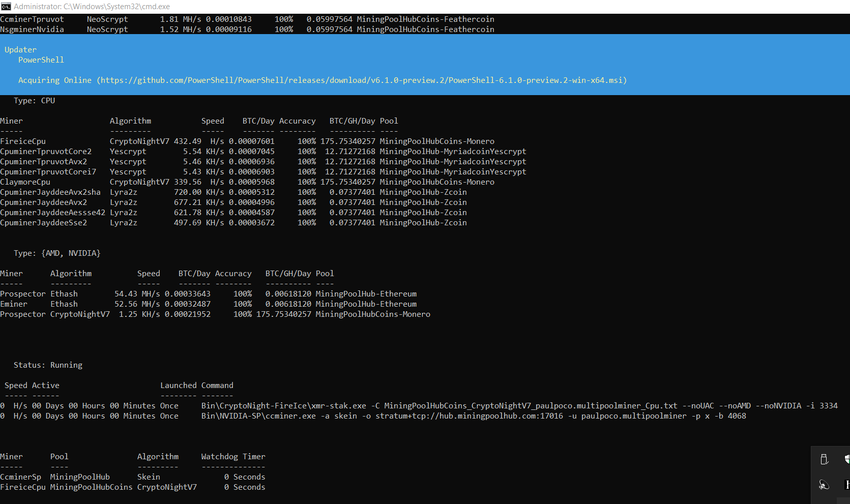Viewport: 850px width, 504px height.
Task: Click the MiningPoolHub-Ethereum pool entry for Prospector
Action: [x=366, y=293]
